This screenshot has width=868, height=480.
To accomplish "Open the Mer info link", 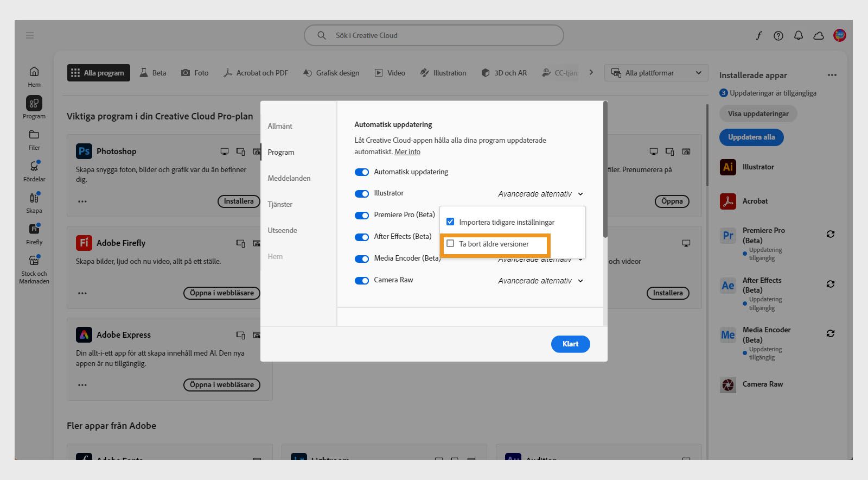I will (x=407, y=152).
